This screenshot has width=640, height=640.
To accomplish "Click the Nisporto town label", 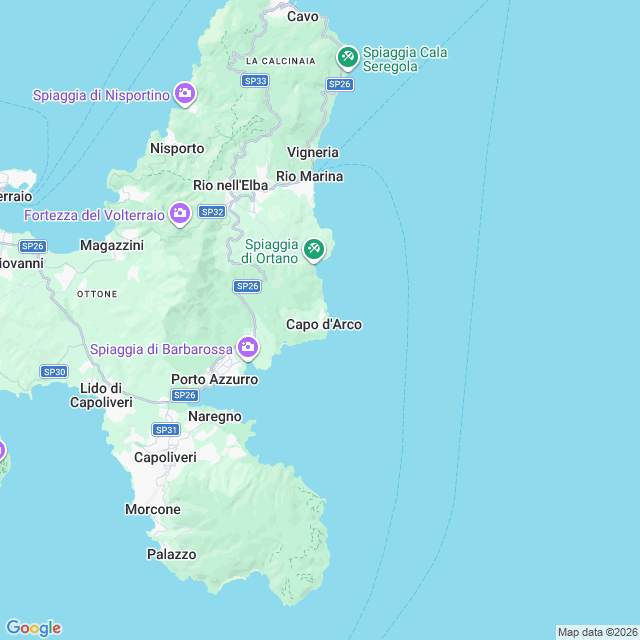I will point(177,148).
